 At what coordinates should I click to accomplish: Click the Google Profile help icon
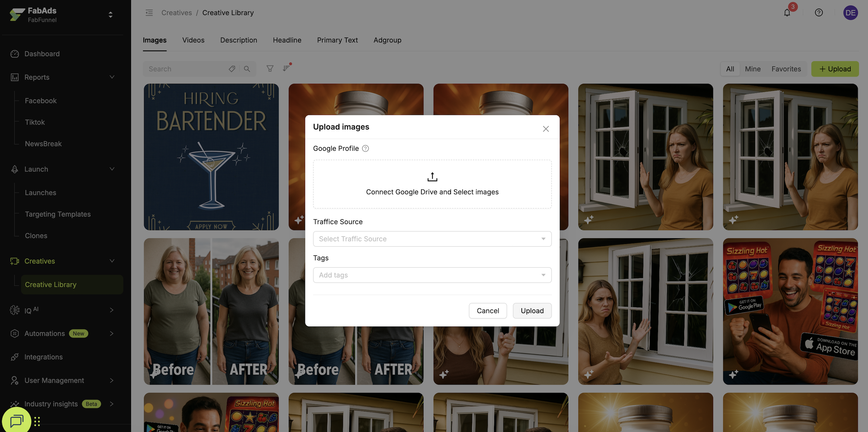coord(365,149)
